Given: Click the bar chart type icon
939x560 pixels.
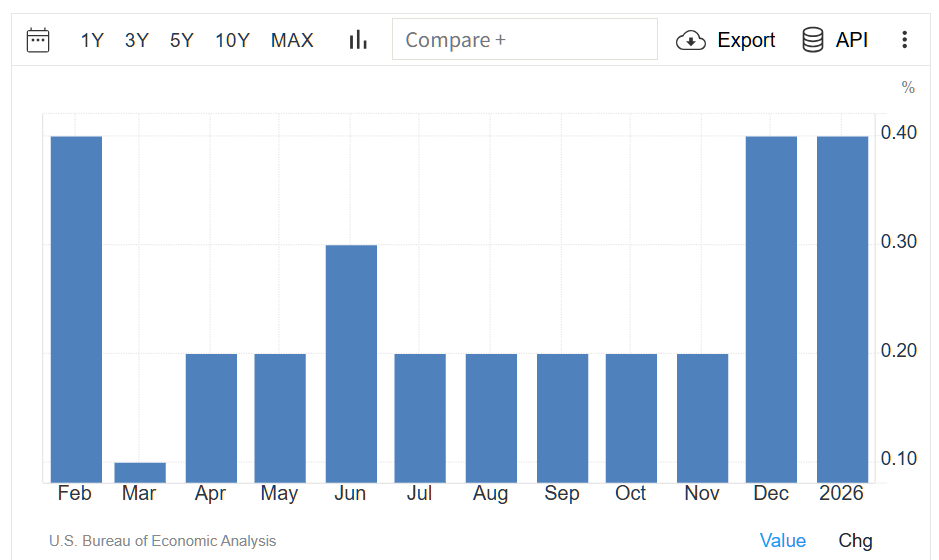Looking at the screenshot, I should (358, 40).
